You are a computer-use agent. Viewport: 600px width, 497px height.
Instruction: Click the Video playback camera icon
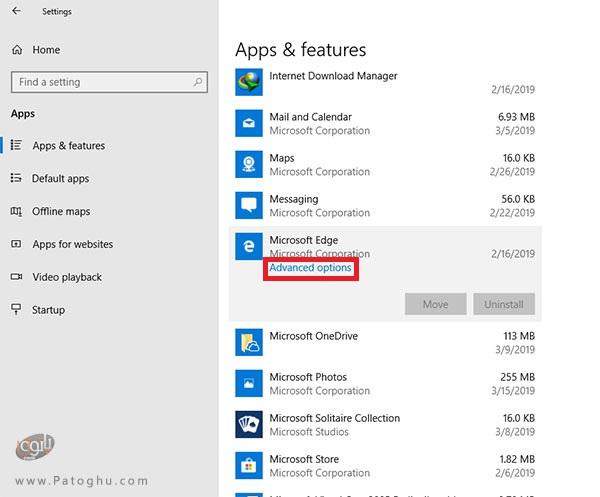pos(16,276)
